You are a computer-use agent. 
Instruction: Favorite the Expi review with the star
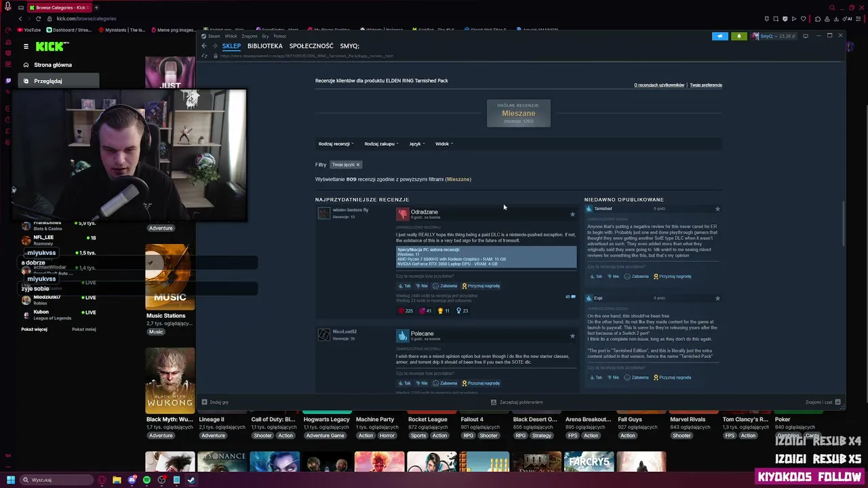(x=717, y=298)
